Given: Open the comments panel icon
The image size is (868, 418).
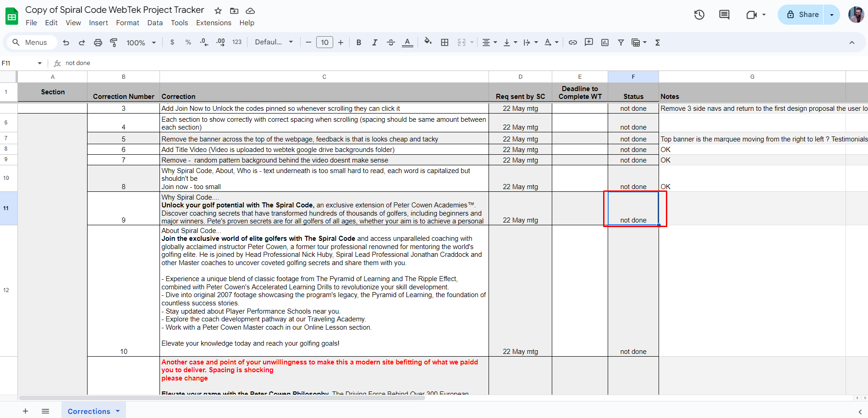Looking at the screenshot, I should pyautogui.click(x=724, y=15).
